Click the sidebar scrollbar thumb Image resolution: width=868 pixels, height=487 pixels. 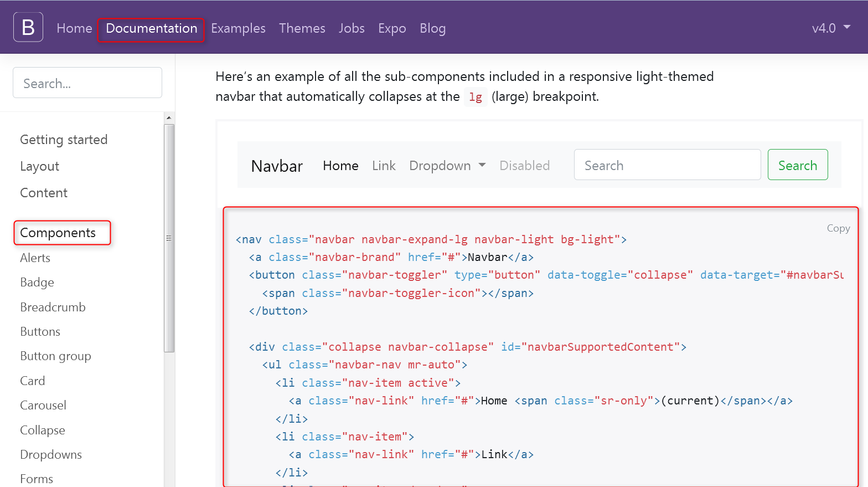coord(169,238)
